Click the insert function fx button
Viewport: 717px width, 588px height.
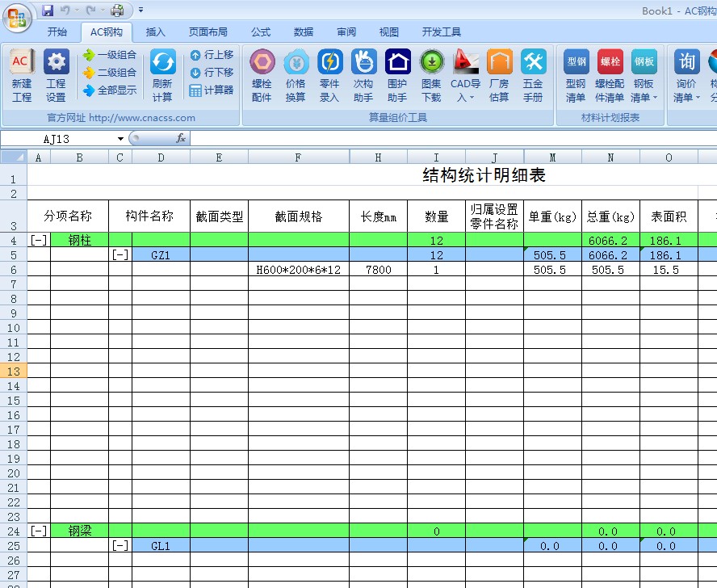point(181,138)
